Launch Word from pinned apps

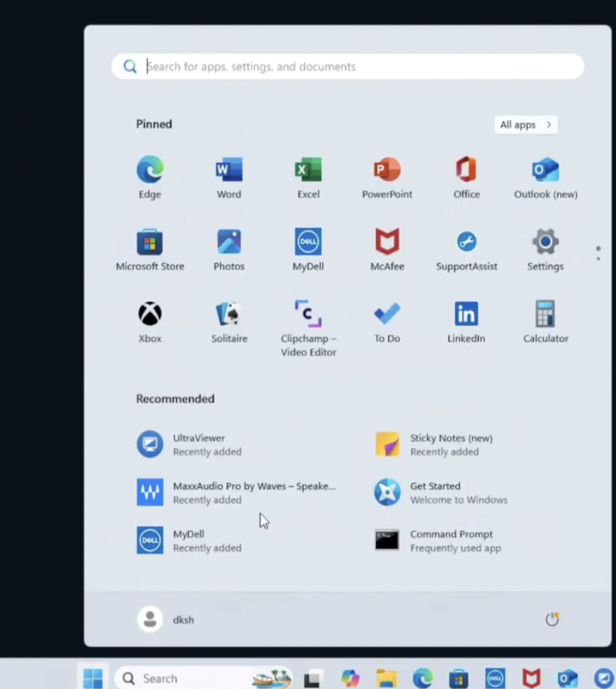[x=229, y=176]
